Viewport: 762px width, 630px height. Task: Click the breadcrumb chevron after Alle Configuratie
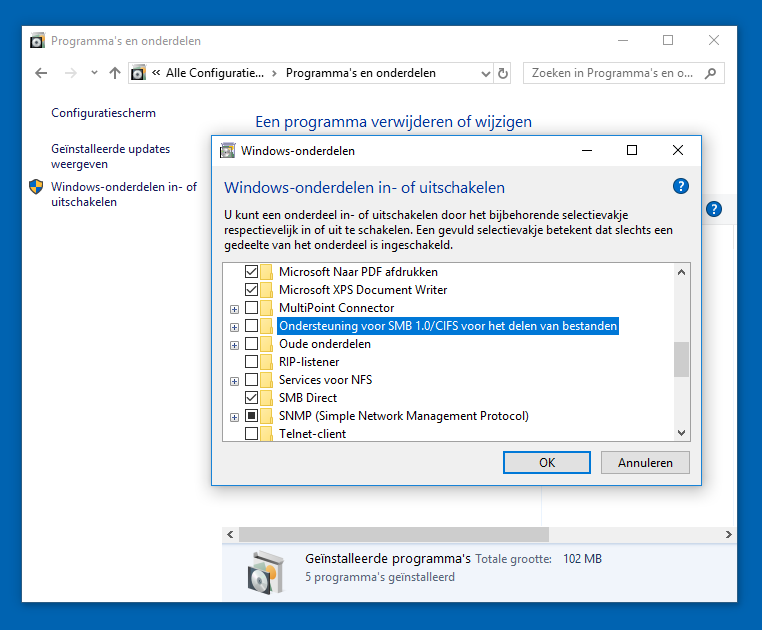click(275, 73)
